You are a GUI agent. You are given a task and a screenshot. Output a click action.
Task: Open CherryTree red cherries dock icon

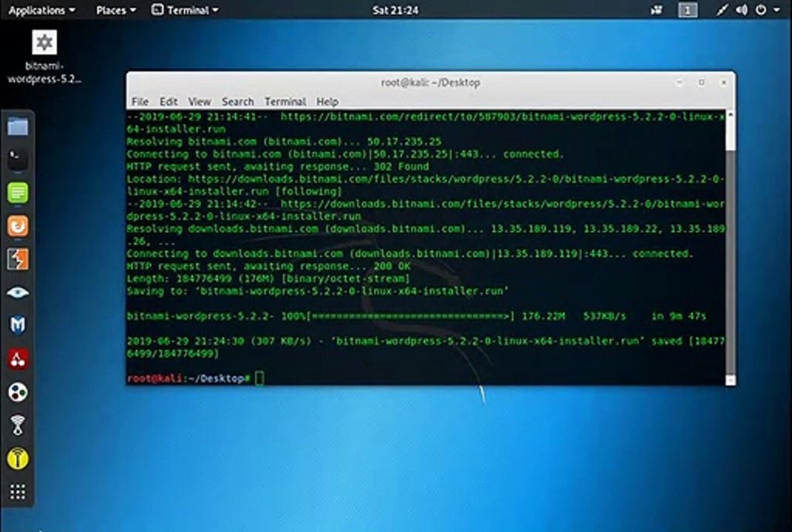[x=18, y=359]
